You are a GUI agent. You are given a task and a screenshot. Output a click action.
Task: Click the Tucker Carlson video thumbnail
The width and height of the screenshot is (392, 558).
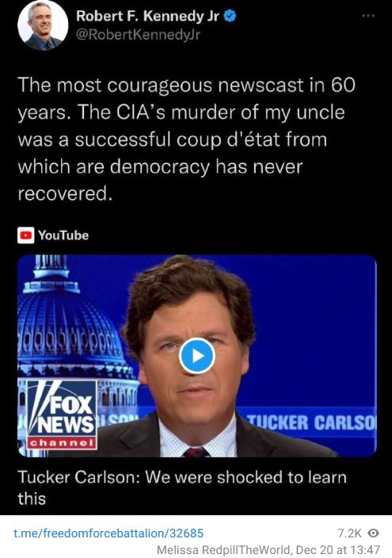pos(196,356)
